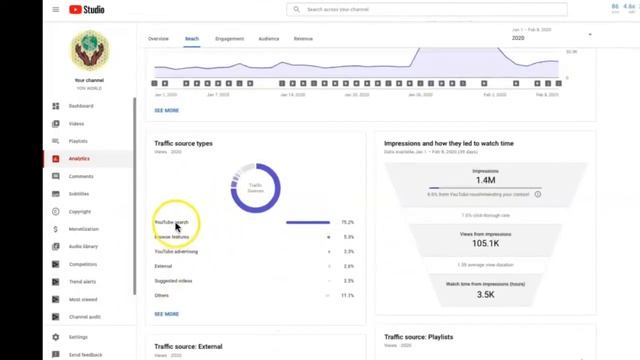Viewport: 640px width, 360px height.
Task: Click the Competitors sidebar icon
Action: (56, 264)
